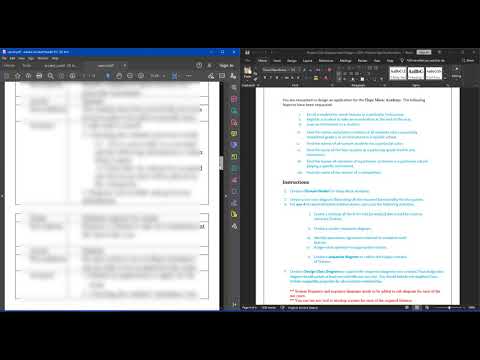Image resolution: width=480 pixels, height=360 pixels.
Task: Click the comment icon in Acrobat toolbar
Action: click(x=222, y=76)
